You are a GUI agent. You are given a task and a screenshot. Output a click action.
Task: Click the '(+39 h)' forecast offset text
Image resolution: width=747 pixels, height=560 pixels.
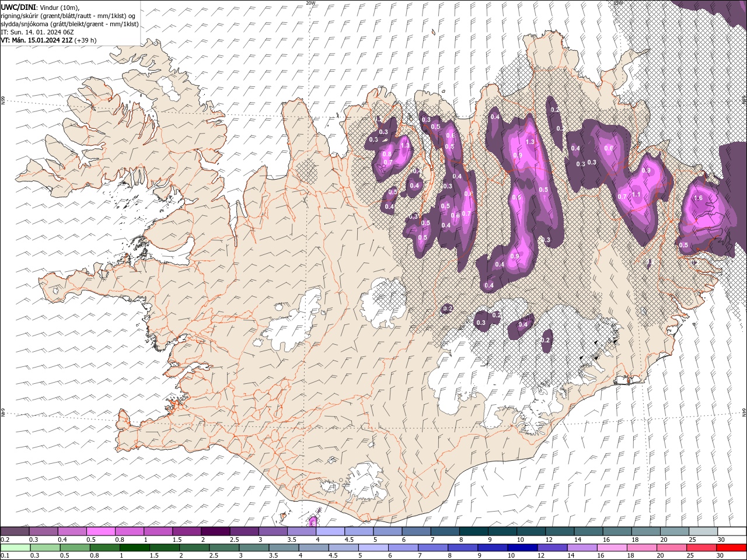85,40
